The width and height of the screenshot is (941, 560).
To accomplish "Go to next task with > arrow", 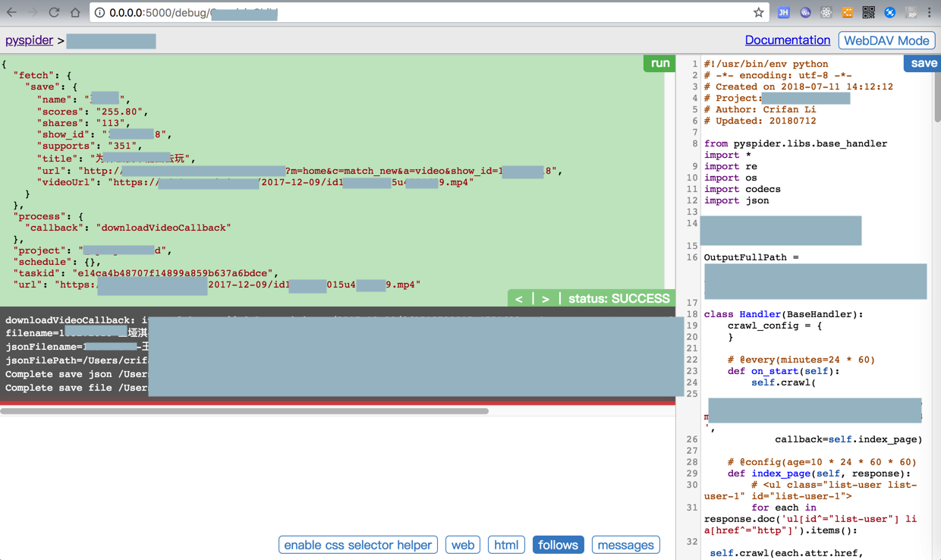I will [x=546, y=299].
